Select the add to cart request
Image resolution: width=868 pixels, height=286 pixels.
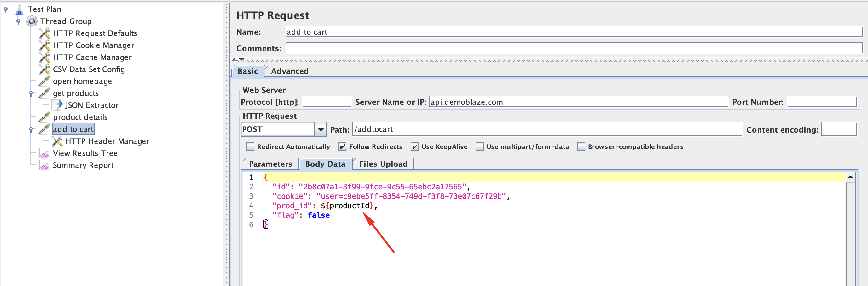point(73,129)
